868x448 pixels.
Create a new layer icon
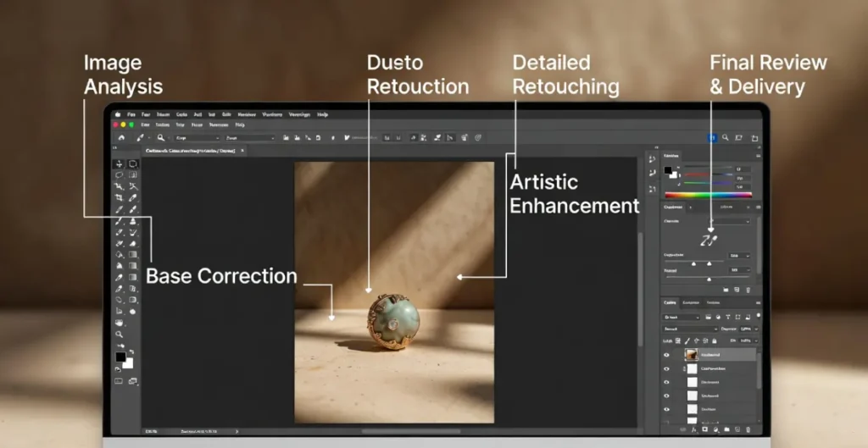[x=737, y=429]
